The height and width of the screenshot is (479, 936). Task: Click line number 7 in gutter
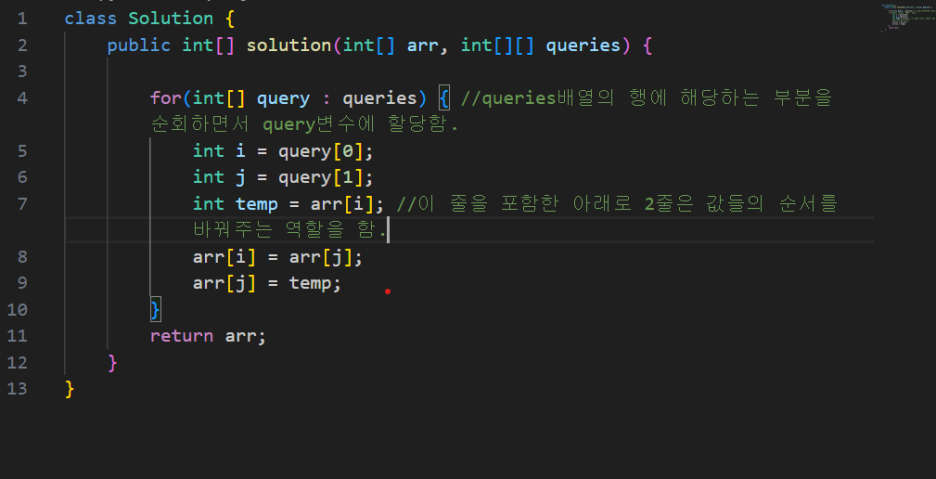coord(22,204)
